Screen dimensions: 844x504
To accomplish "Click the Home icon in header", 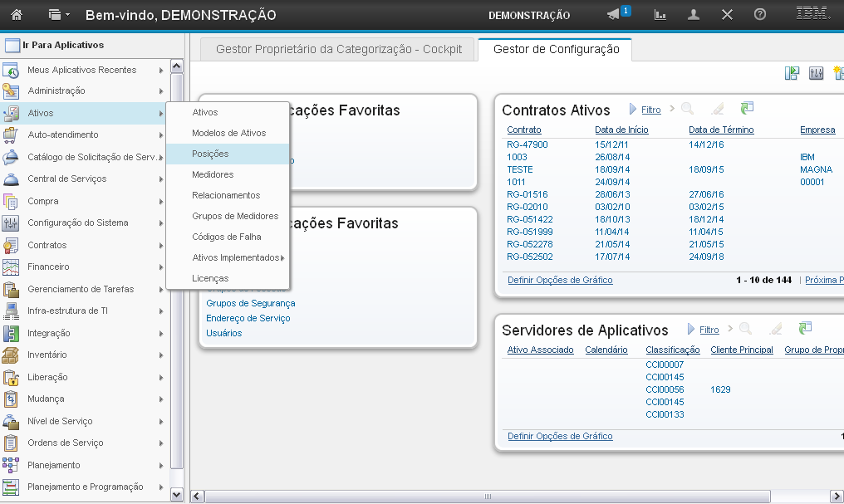I will [17, 15].
